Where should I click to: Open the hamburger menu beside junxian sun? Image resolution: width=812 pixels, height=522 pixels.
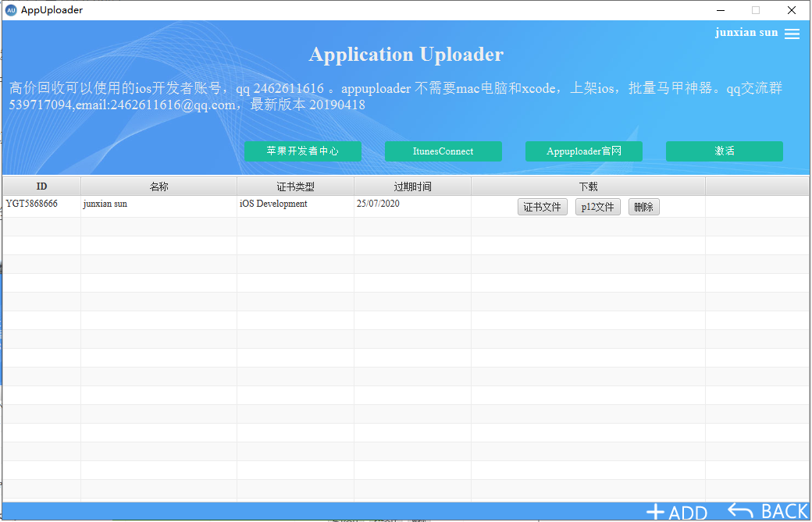(792, 34)
